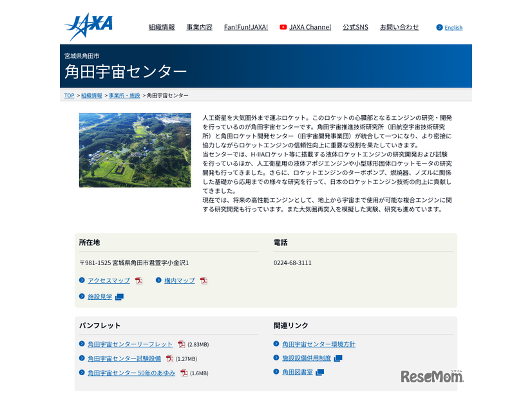This screenshot has width=532, height=399.
Task: Click the 電話 heading
Action: click(x=280, y=243)
